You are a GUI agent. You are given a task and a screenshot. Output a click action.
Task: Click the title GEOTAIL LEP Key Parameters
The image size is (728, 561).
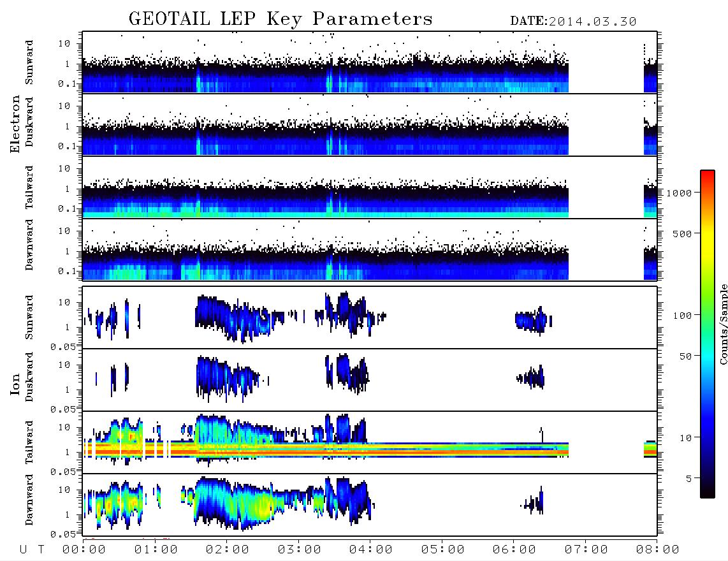tap(280, 19)
